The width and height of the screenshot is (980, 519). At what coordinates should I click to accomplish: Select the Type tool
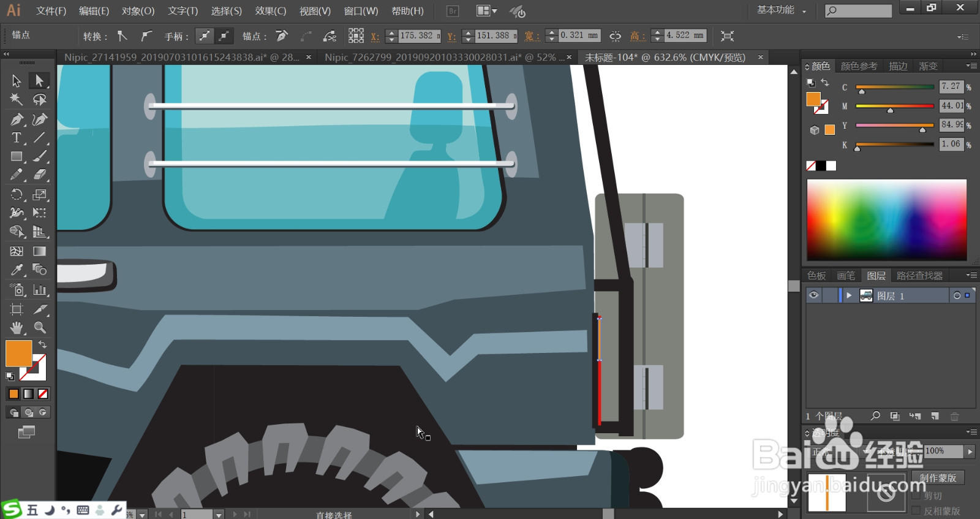pos(17,137)
